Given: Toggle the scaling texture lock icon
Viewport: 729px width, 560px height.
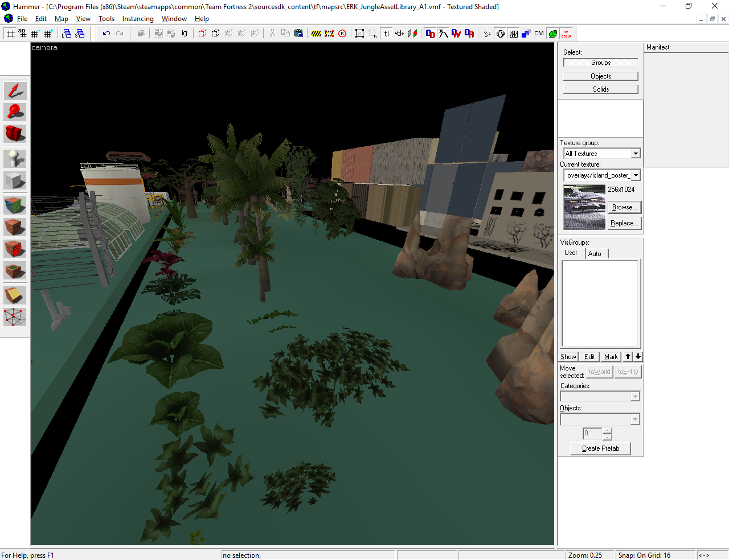Looking at the screenshot, I should tap(399, 34).
